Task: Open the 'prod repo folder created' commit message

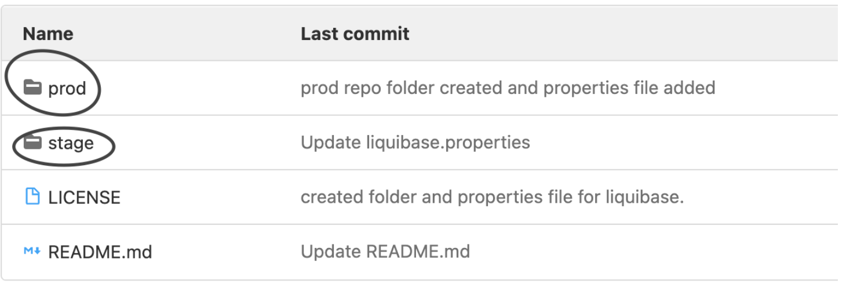Action: [x=508, y=88]
